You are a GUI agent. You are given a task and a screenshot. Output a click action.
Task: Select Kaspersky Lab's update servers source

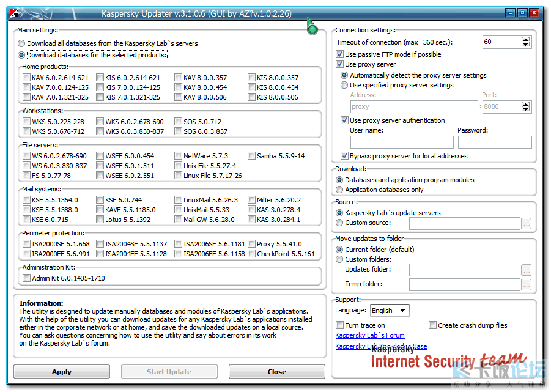tap(339, 213)
